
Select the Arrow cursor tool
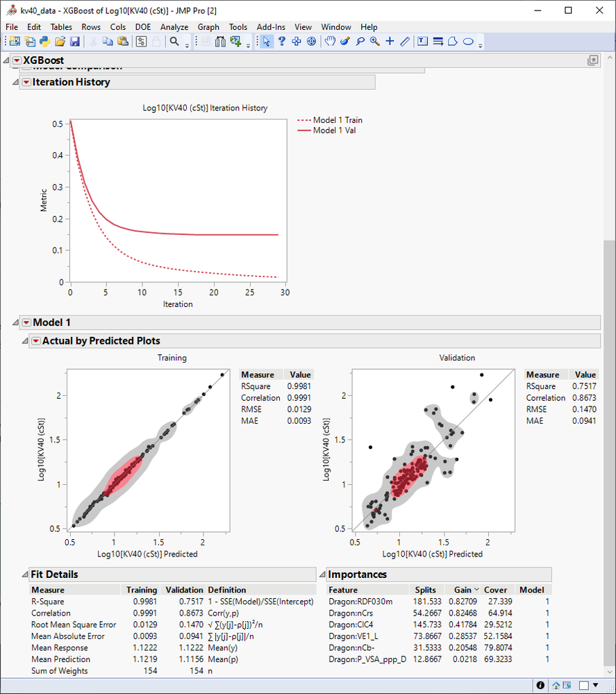267,42
